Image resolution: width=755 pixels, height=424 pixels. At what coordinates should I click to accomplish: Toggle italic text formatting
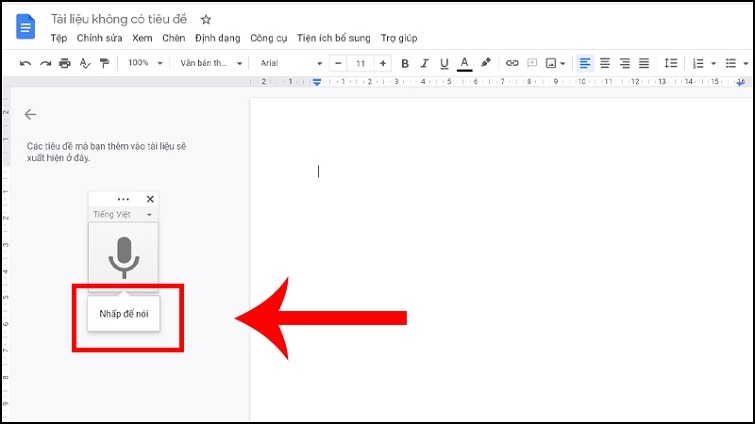coord(424,63)
